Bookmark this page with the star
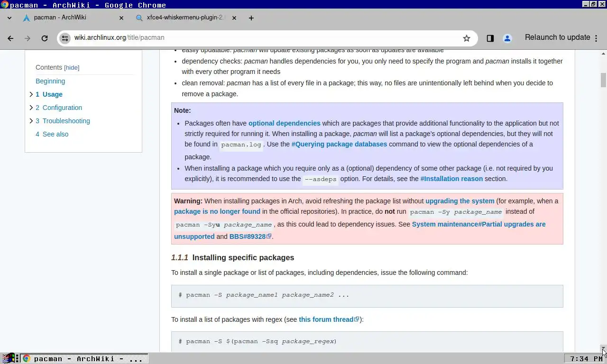The width and height of the screenshot is (607, 364). point(467,38)
